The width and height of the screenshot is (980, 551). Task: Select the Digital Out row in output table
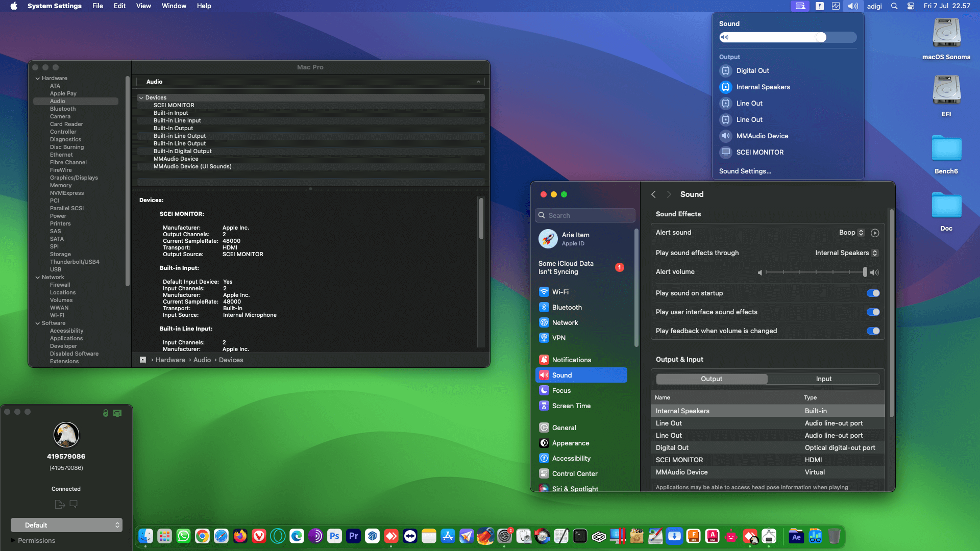768,448
